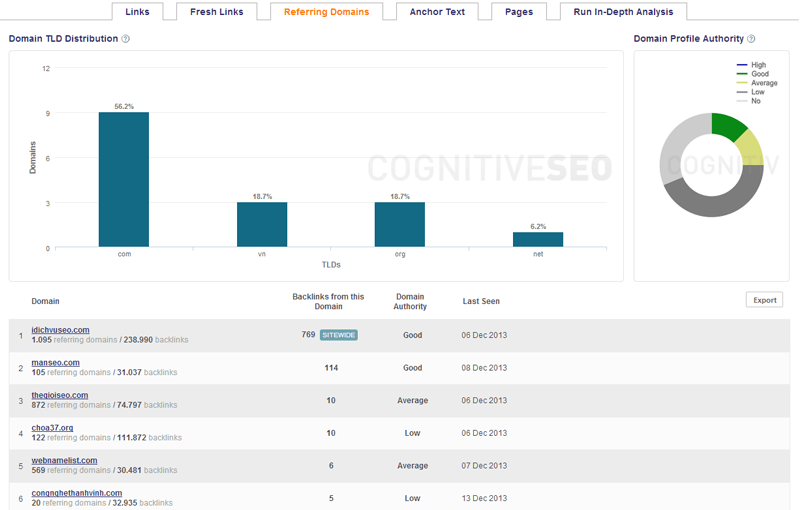Toggle the Average legend entry
This screenshot has height=510, width=800.
click(757, 83)
